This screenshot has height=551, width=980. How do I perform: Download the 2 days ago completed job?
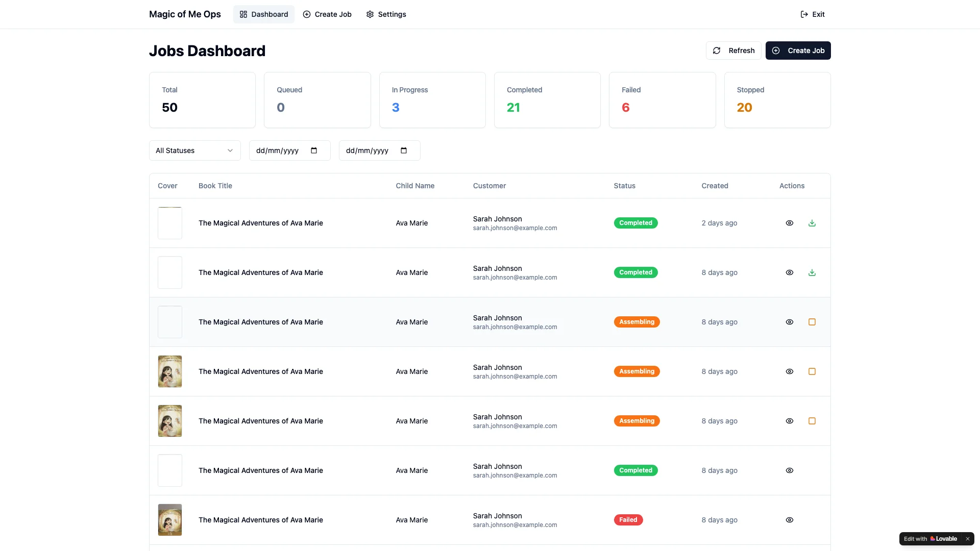point(812,223)
